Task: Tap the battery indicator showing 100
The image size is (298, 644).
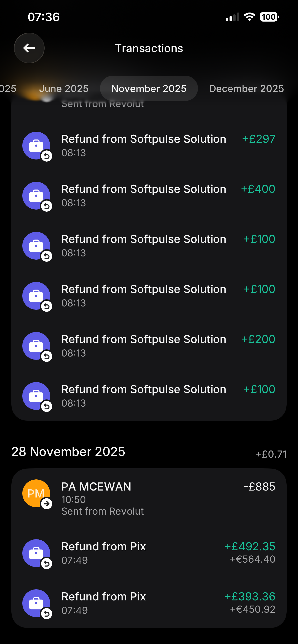Action: pyautogui.click(x=269, y=17)
